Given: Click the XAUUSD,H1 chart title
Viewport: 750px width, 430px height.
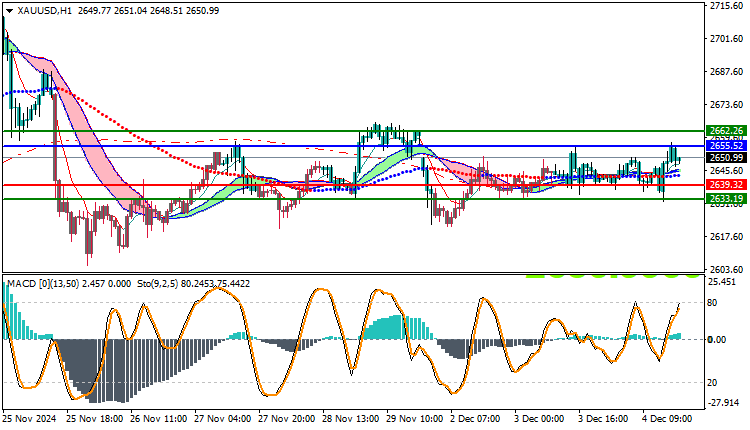Looking at the screenshot, I should [x=44, y=11].
